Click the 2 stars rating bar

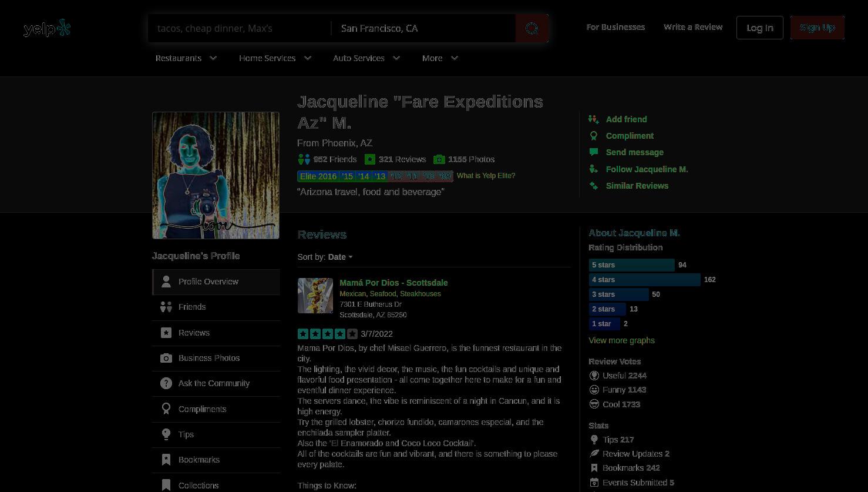coord(607,309)
